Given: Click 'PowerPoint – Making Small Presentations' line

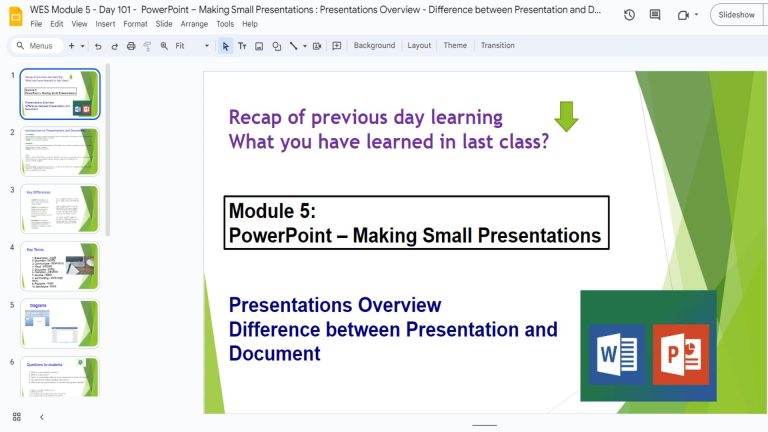Looking at the screenshot, I should coord(415,236).
